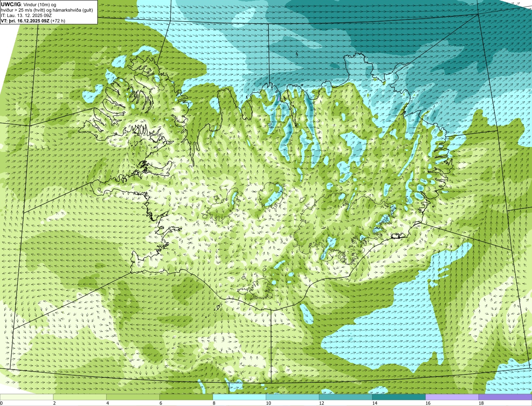Pick the 10–12 m/s turquoise legend swatch
This screenshot has width=532, height=406.
pos(293,397)
